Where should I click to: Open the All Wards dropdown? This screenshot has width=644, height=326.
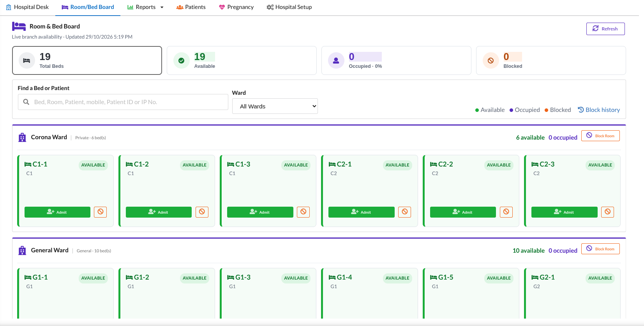pos(275,106)
